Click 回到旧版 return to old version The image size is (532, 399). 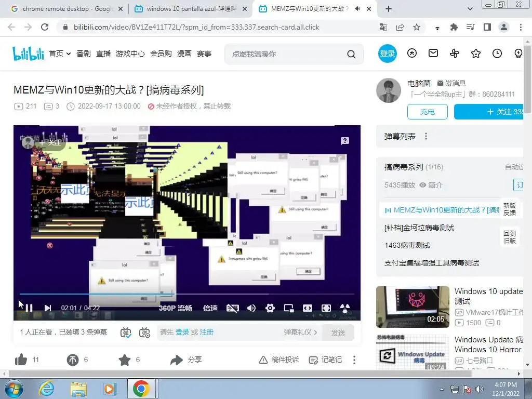(x=509, y=237)
